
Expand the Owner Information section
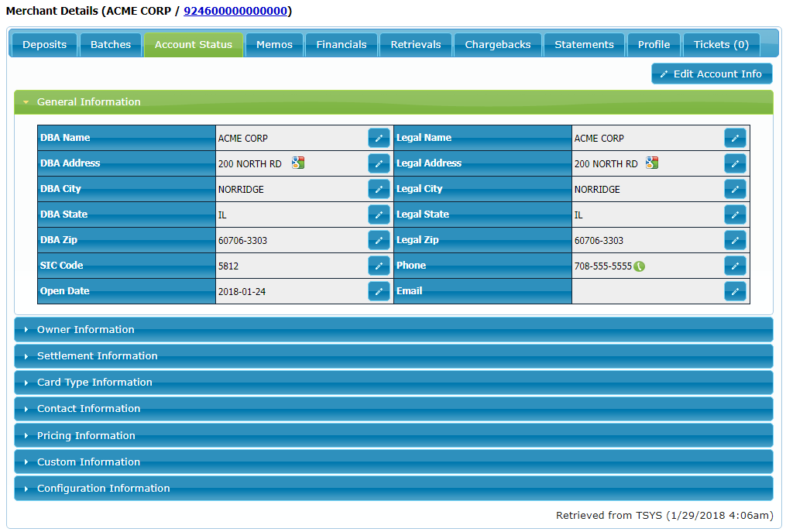tap(393, 329)
